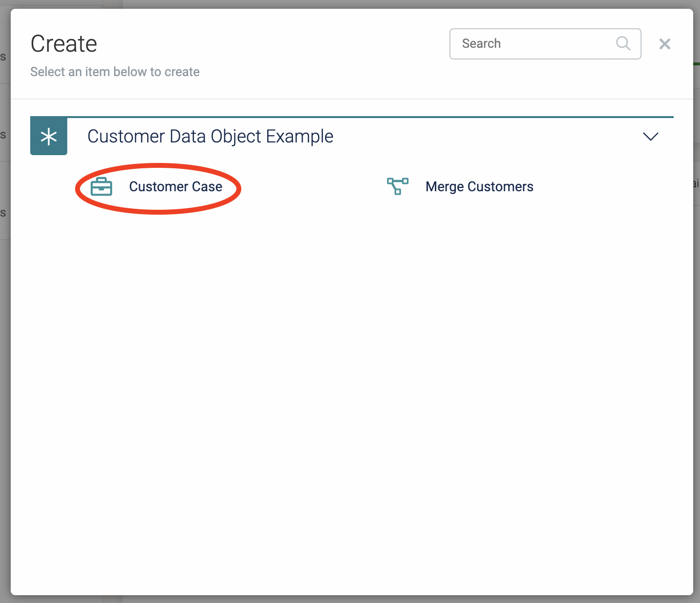700x603 pixels.
Task: Select the Customer Case briefcase icon
Action: point(101,186)
